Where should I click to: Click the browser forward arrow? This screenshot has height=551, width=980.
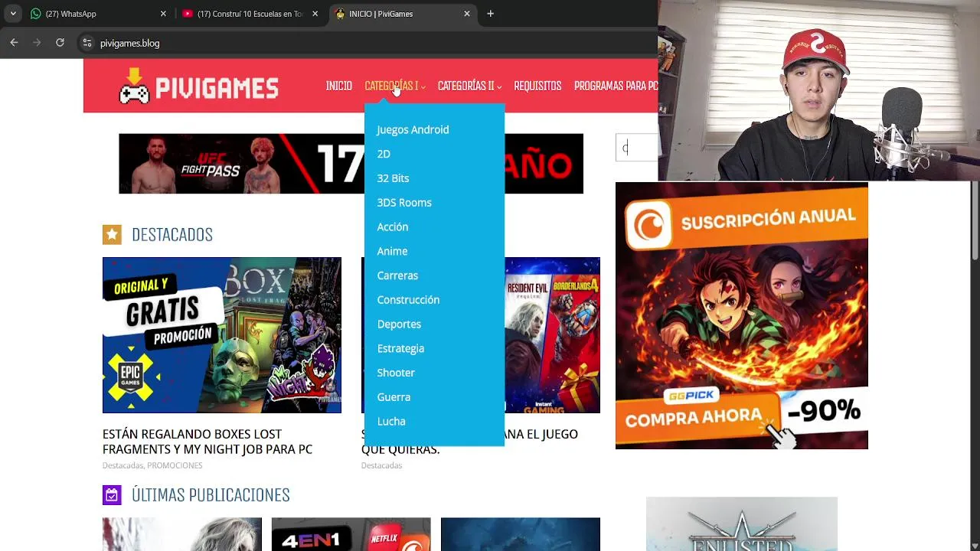tap(37, 43)
